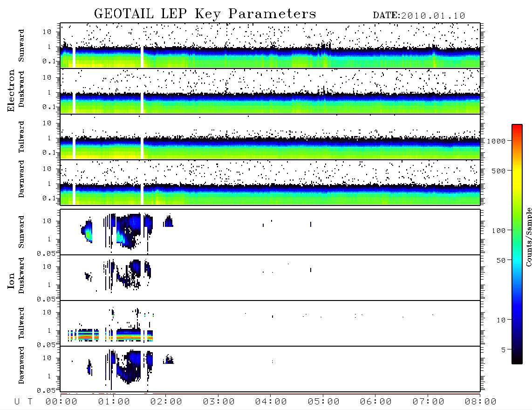Click the 50 colorbar tick label
The height and width of the screenshot is (410, 532).
coord(501,260)
